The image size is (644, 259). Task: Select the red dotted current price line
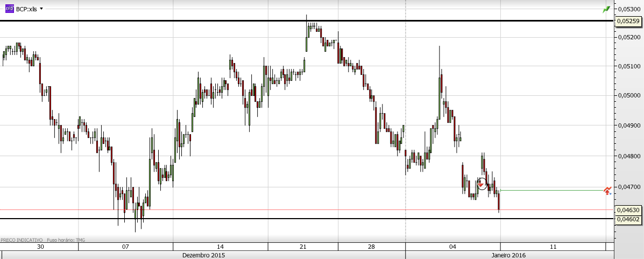coord(306,209)
